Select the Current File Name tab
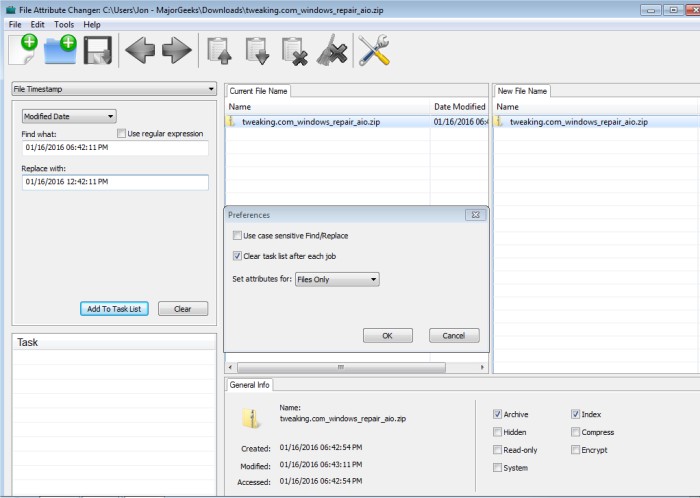 coord(258,91)
